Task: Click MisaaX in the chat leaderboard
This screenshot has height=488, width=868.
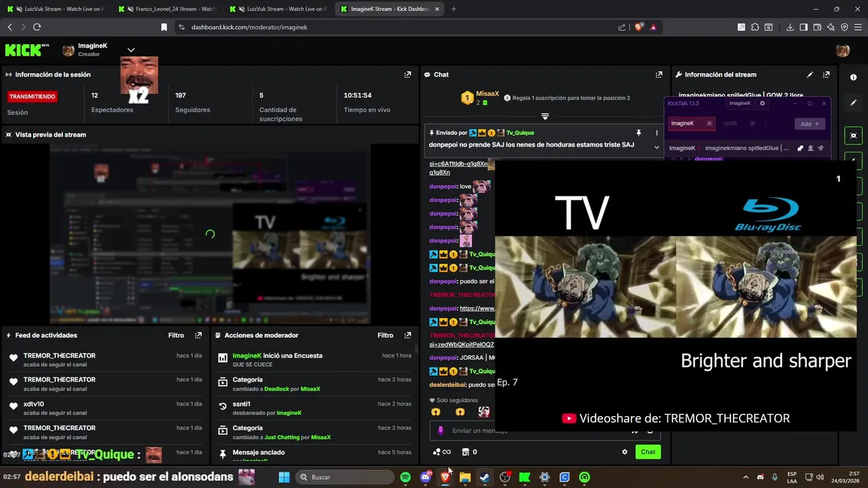Action: (487, 94)
